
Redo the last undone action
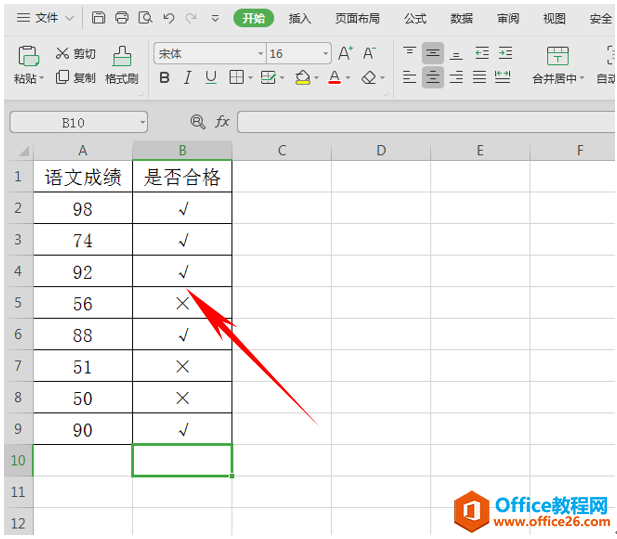191,18
